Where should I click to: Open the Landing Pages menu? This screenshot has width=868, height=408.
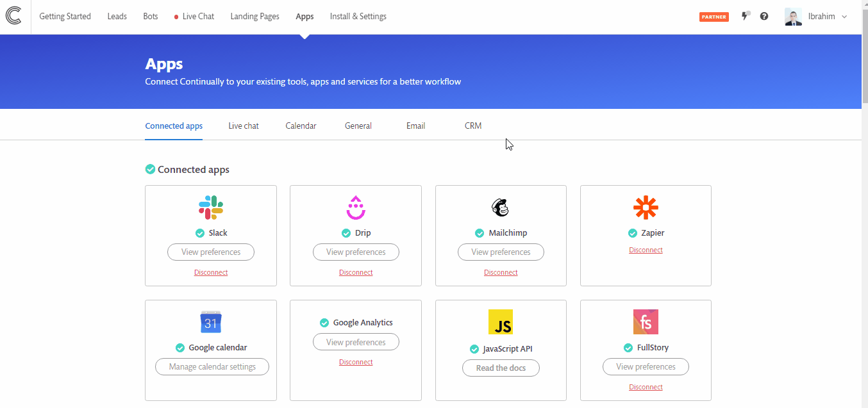tap(255, 17)
